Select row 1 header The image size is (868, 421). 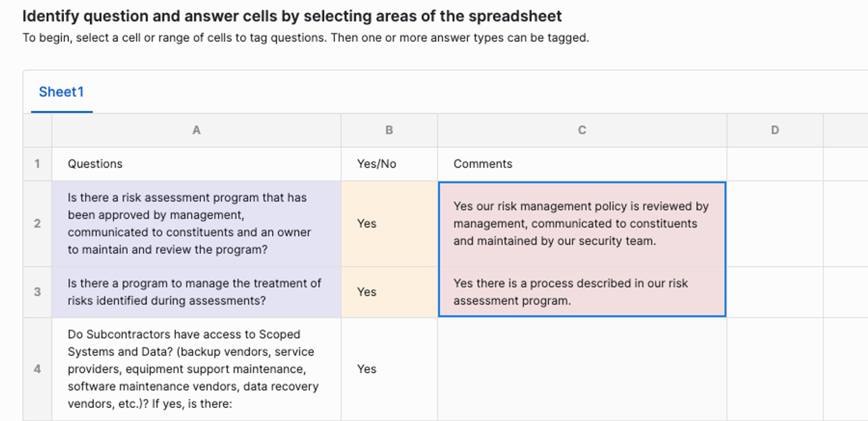click(x=37, y=164)
